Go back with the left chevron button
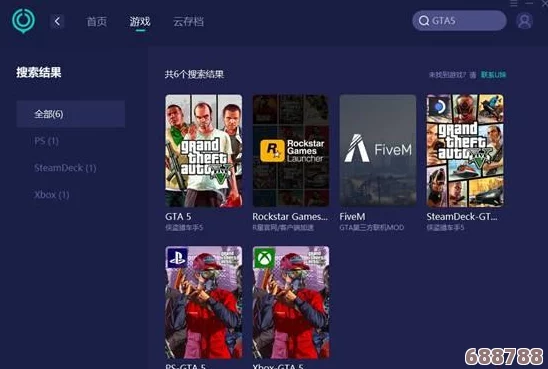Screen dimensions: 548x369 (x=57, y=22)
